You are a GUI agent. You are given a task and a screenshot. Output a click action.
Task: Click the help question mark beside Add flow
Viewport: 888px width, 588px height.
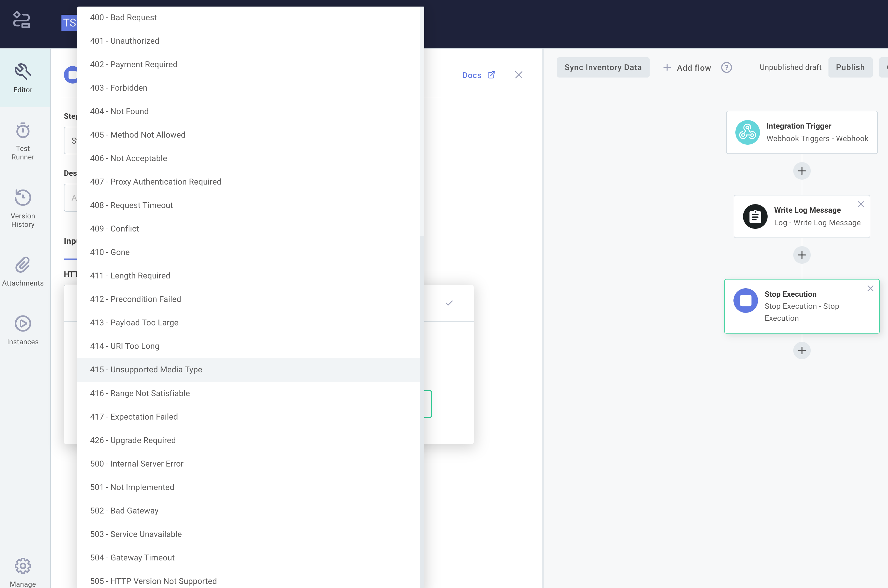tap(726, 67)
